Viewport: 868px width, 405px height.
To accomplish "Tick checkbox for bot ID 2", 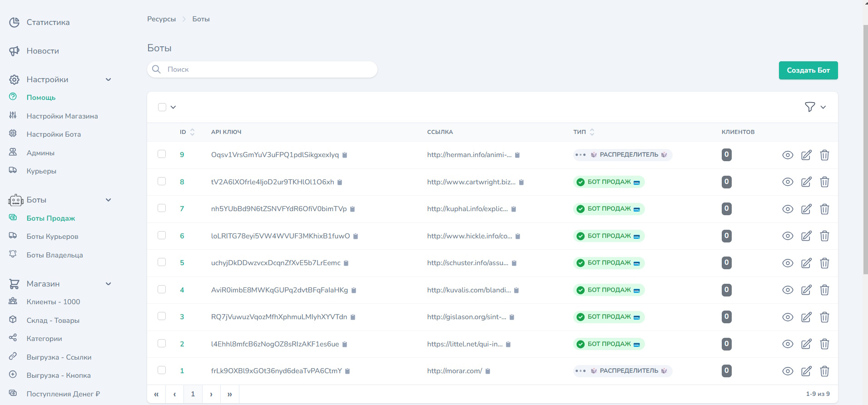I will 162,343.
